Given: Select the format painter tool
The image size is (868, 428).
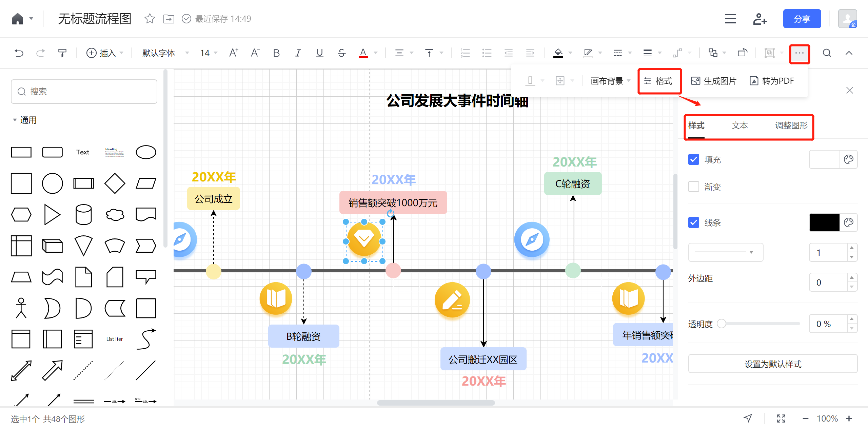Looking at the screenshot, I should (62, 53).
